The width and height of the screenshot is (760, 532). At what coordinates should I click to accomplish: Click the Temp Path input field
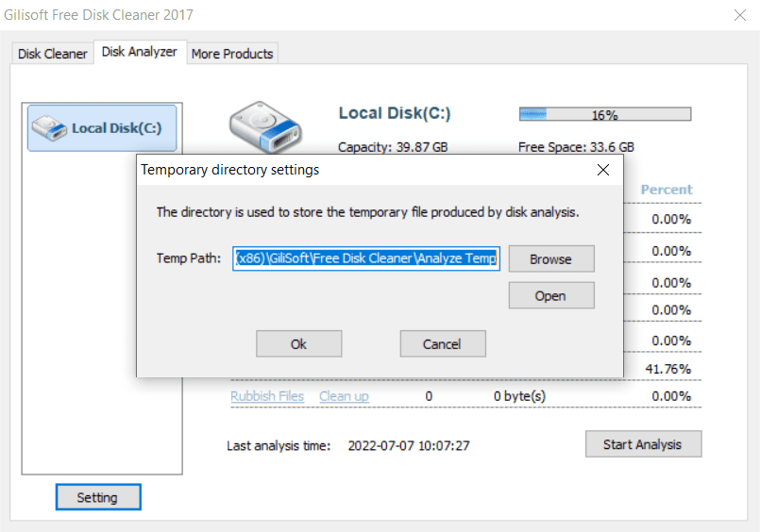[x=366, y=258]
